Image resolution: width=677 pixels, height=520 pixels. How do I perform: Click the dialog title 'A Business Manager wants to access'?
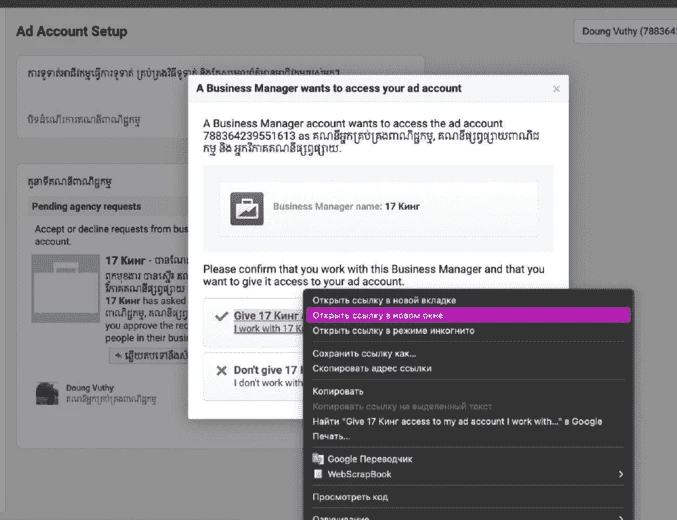329,88
